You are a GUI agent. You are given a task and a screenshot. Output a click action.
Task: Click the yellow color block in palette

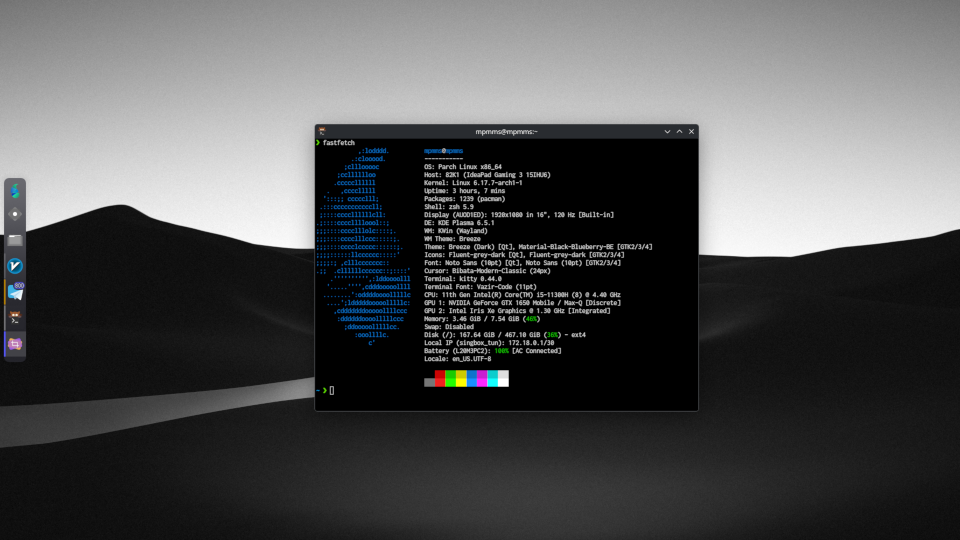[461, 378]
